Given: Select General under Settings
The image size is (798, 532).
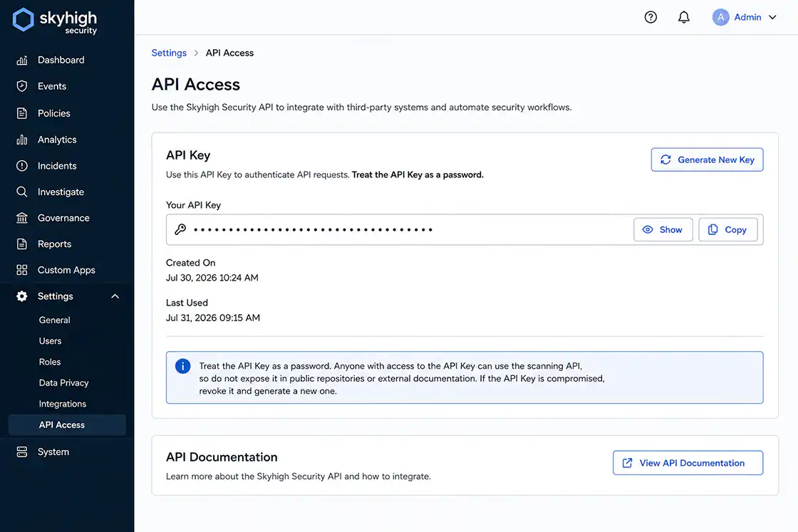Looking at the screenshot, I should point(54,320).
